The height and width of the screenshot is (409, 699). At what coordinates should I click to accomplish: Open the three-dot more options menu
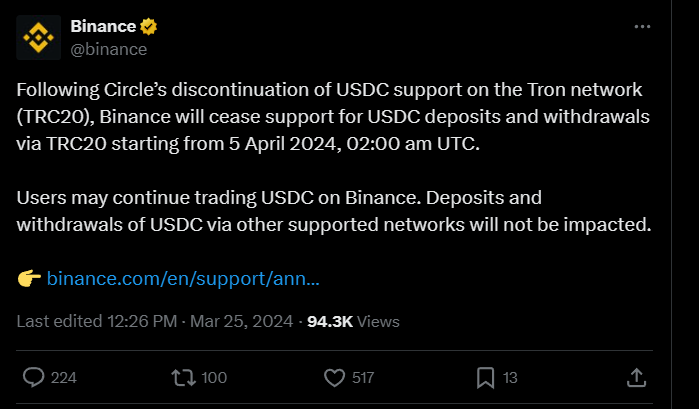642,27
